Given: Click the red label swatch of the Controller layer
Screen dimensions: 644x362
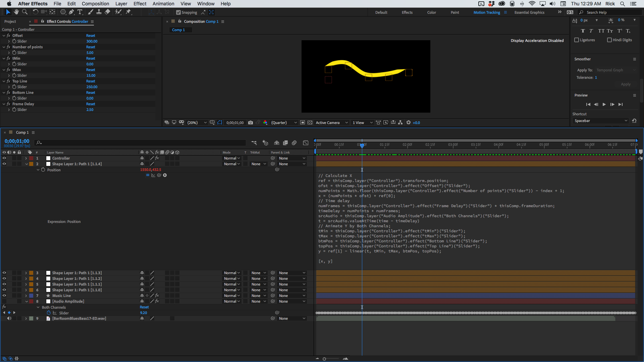Looking at the screenshot, I should point(32,158).
